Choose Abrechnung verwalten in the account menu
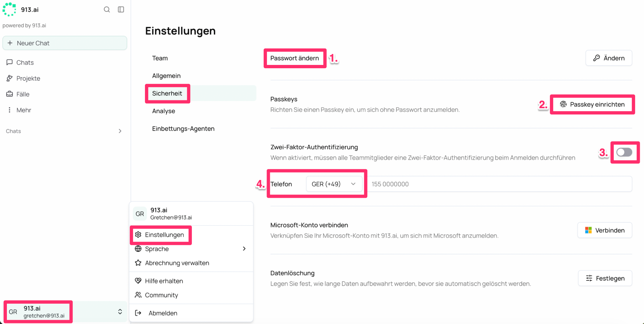Screen dimensions: 644x324 (x=191, y=263)
